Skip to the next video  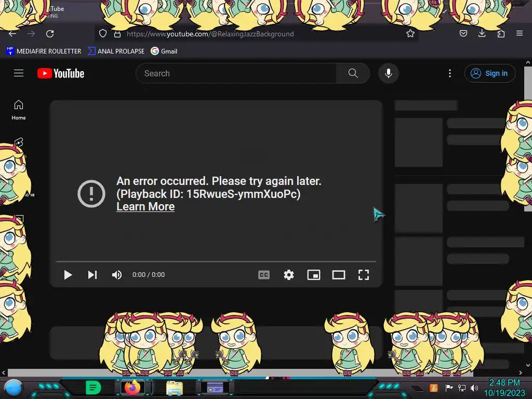pyautogui.click(x=92, y=275)
